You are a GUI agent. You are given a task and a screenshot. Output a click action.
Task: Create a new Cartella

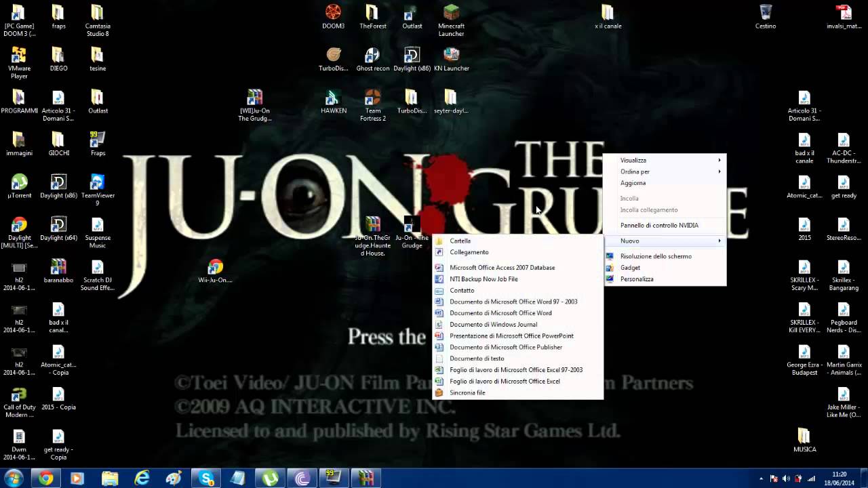pos(517,241)
